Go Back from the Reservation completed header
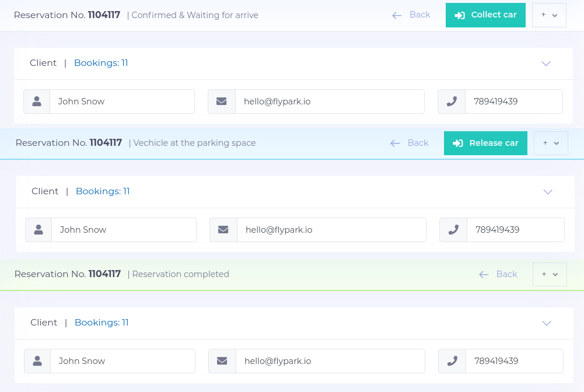The width and height of the screenshot is (584, 392). tap(498, 274)
